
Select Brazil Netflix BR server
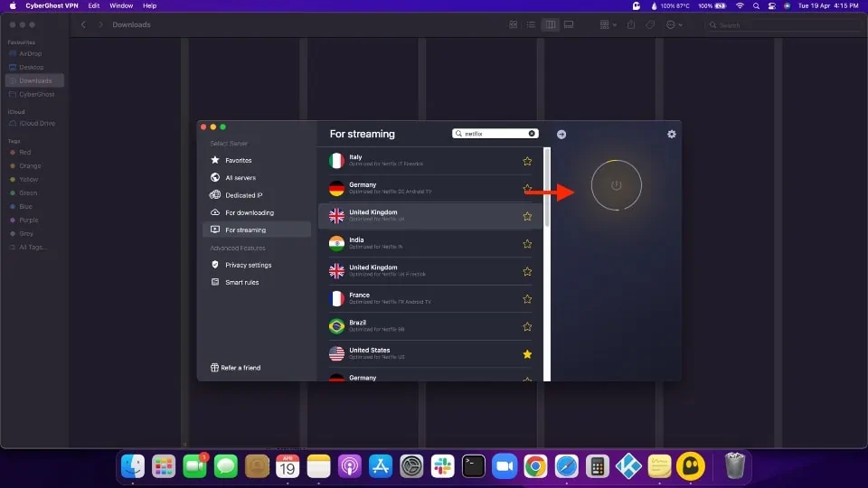tap(430, 326)
